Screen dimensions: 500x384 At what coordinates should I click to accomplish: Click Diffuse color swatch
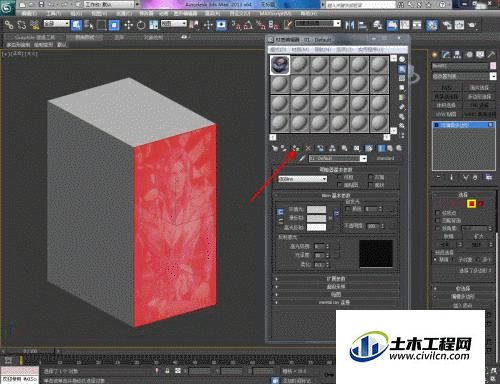coord(316,218)
